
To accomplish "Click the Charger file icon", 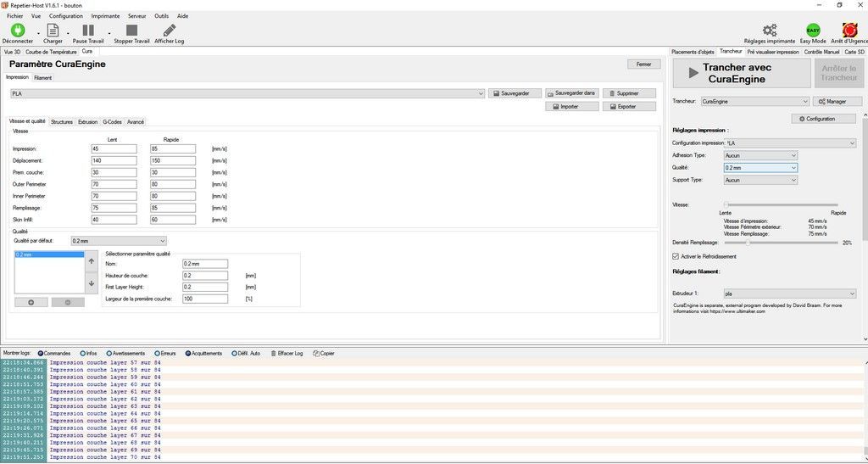I will (x=53, y=30).
